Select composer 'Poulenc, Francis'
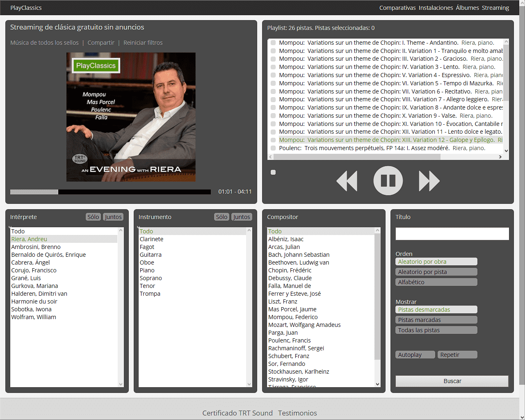 pos(321,340)
